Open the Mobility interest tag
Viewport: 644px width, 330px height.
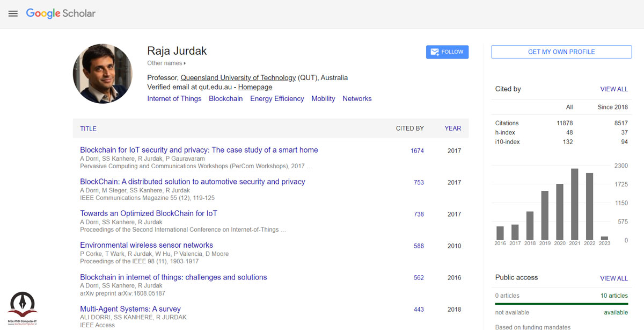[323, 99]
